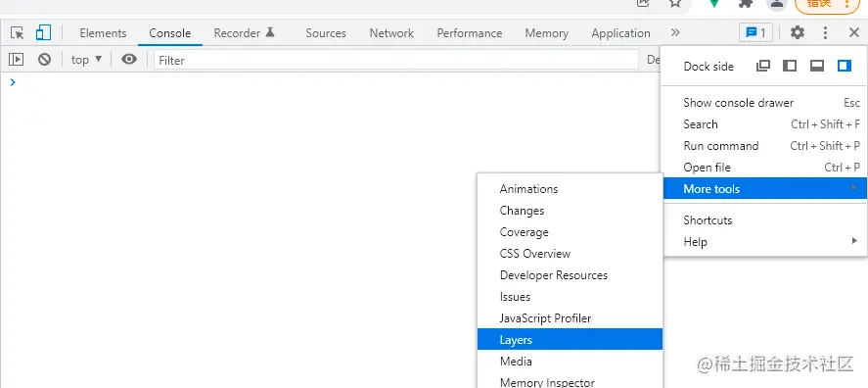Open the issues counter badge
The height and width of the screenshot is (388, 868).
pos(755,32)
